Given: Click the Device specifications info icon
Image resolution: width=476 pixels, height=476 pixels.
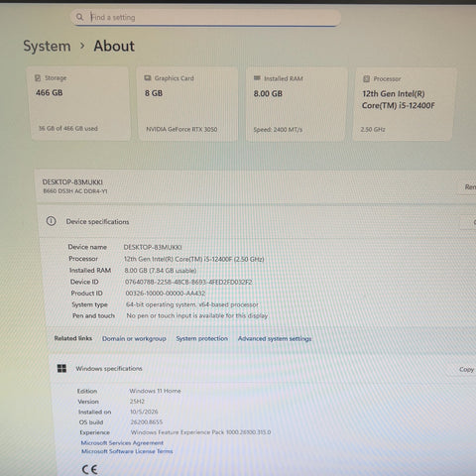Looking at the screenshot, I should point(51,221).
